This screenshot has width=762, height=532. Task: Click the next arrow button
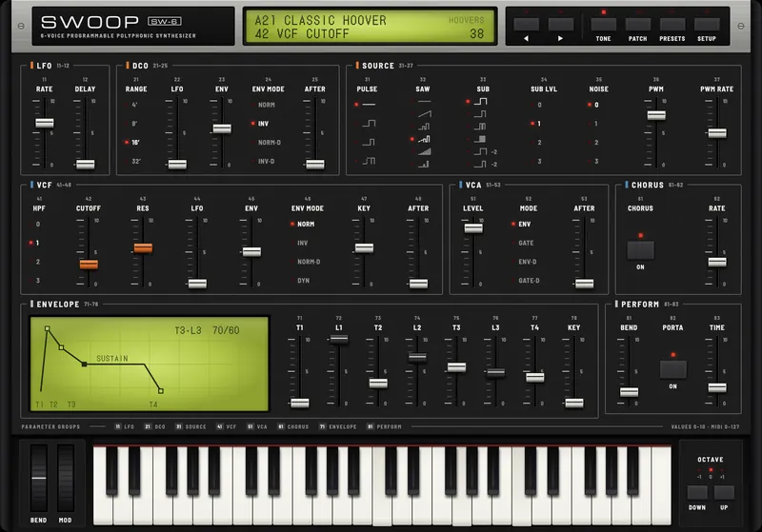(561, 25)
